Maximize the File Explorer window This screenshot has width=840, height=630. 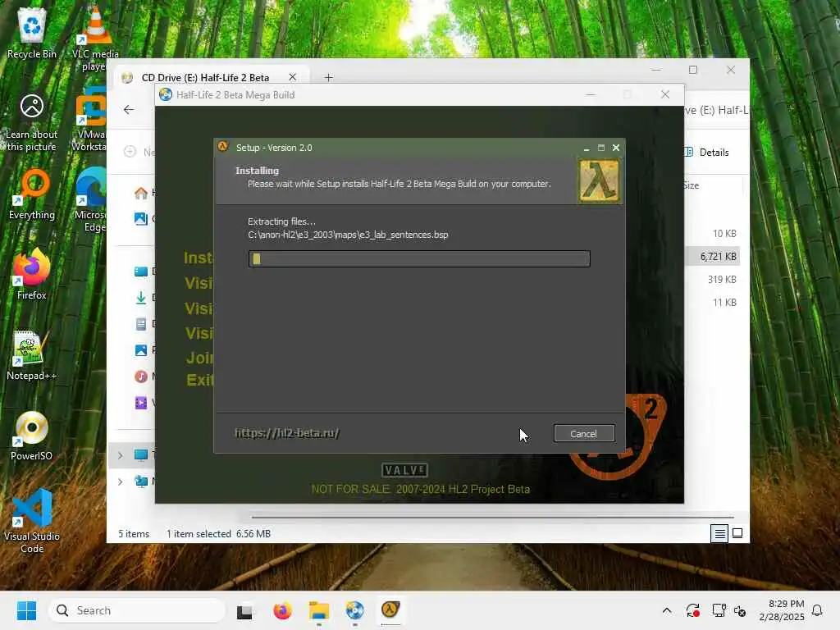[693, 70]
